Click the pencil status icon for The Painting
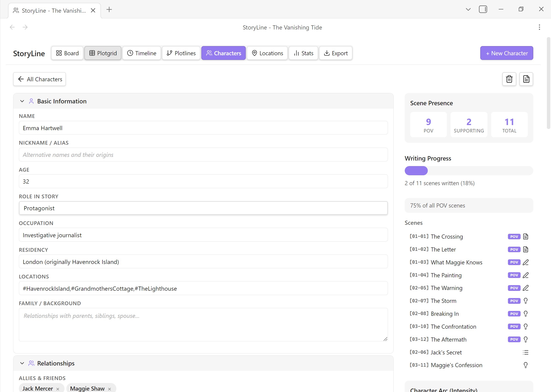Screen dimensions: 551x392 click(525, 275)
